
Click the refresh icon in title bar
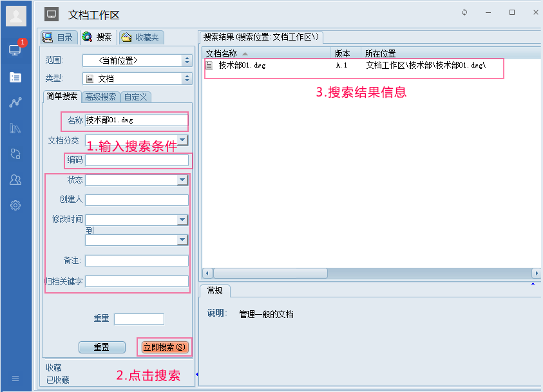tap(464, 12)
